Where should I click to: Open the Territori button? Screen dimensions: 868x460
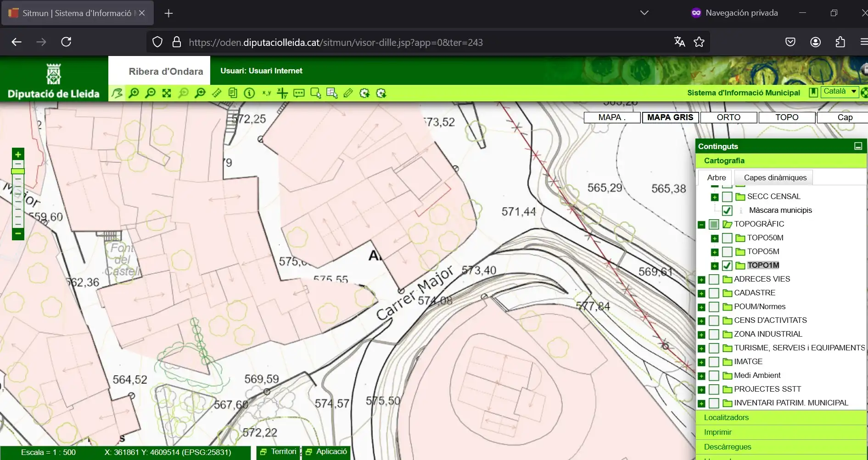pos(278,452)
